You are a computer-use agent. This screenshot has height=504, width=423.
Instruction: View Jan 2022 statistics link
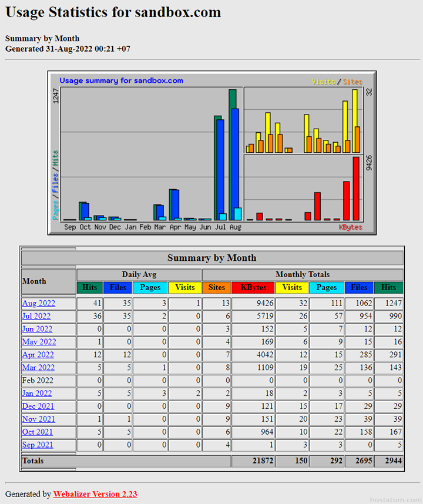click(x=37, y=394)
